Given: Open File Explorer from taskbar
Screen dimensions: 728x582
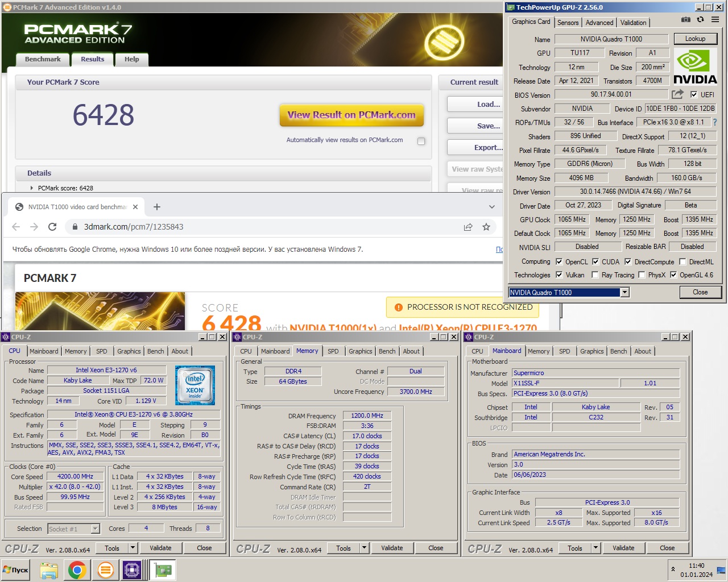Looking at the screenshot, I should click(49, 570).
